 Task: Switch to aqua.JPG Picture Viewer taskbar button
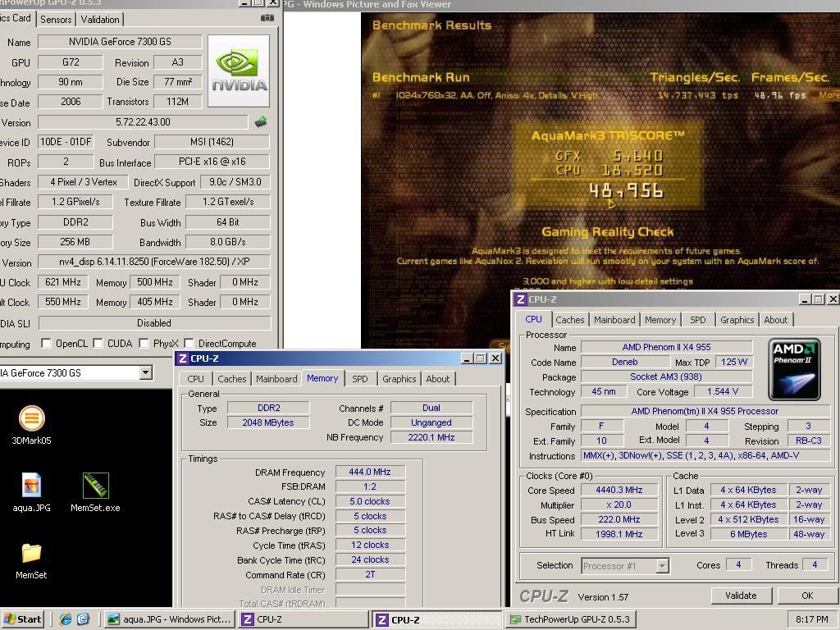pos(169,619)
